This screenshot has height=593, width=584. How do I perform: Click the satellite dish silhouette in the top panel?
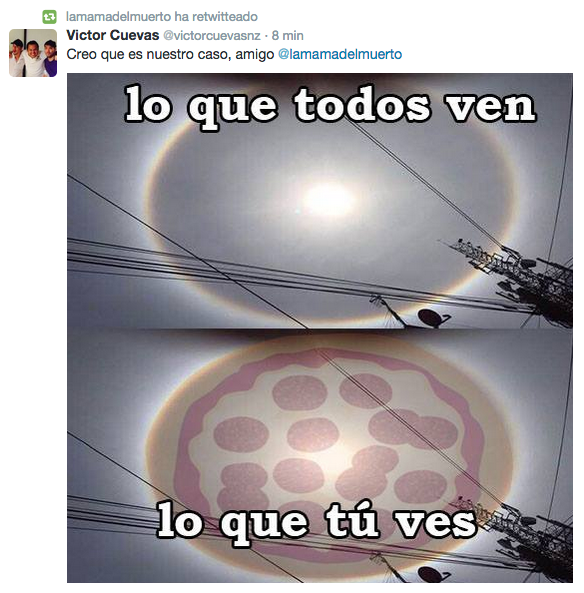pyautogui.click(x=433, y=318)
